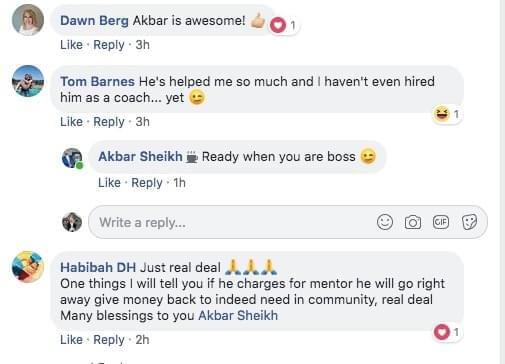Open emoji picker in reply box
The height and width of the screenshot is (364, 505).
coord(385,222)
